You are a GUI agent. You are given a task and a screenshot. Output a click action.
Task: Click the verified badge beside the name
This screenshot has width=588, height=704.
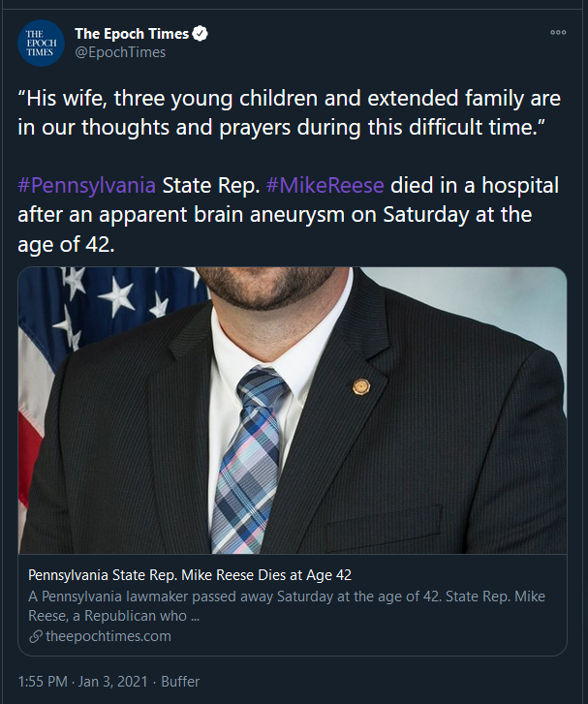[200, 34]
